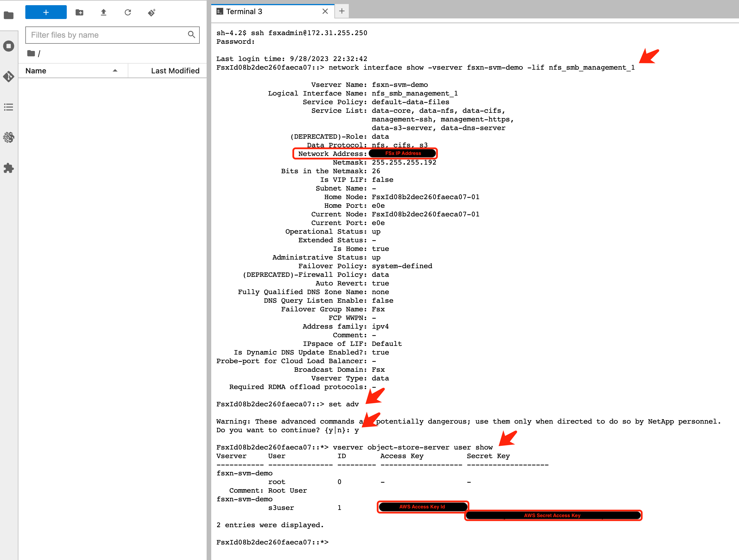Click the Git clone repository icon
Image resolution: width=739 pixels, height=560 pixels.
coord(152,12)
